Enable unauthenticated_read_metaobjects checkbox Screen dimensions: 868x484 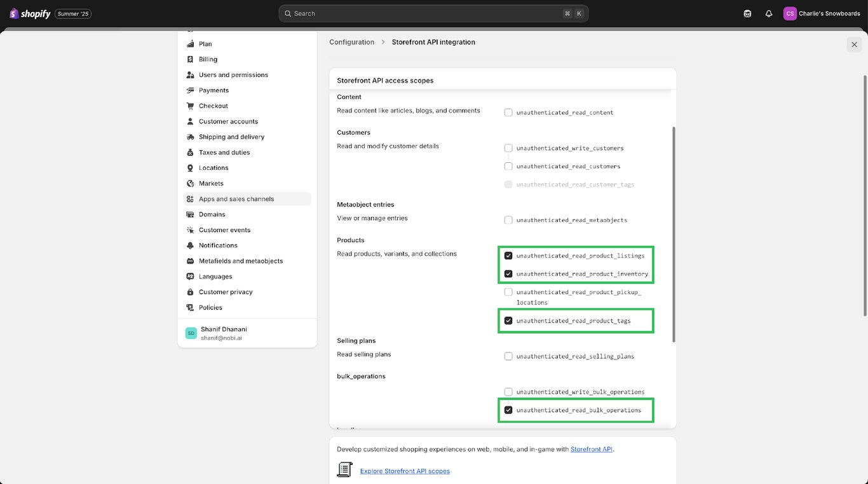tap(508, 220)
